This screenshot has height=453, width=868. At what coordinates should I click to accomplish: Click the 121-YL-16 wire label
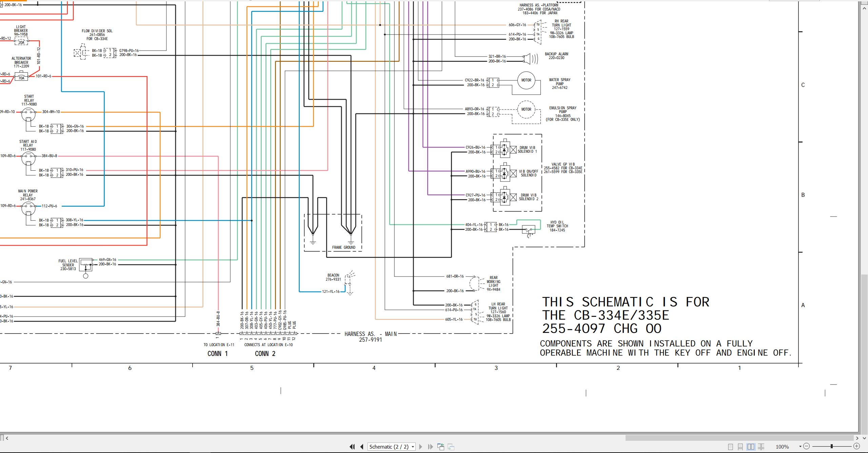click(x=331, y=291)
